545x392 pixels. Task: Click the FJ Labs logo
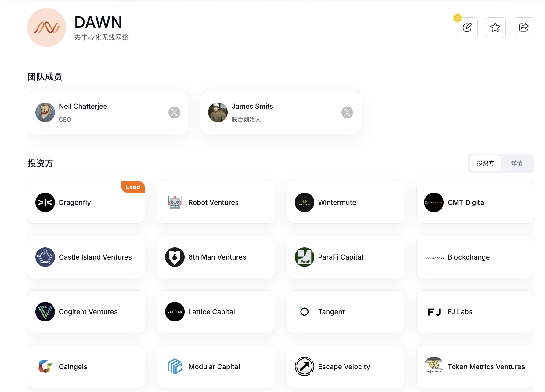434,312
